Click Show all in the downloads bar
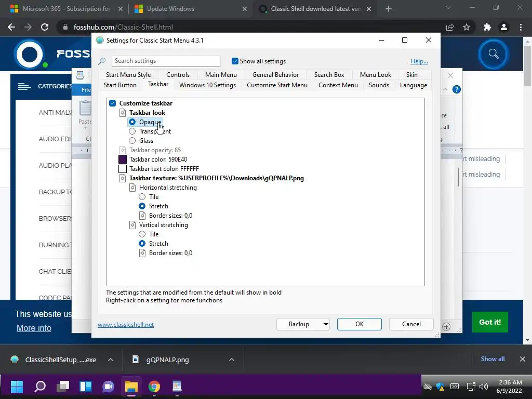 click(x=493, y=359)
